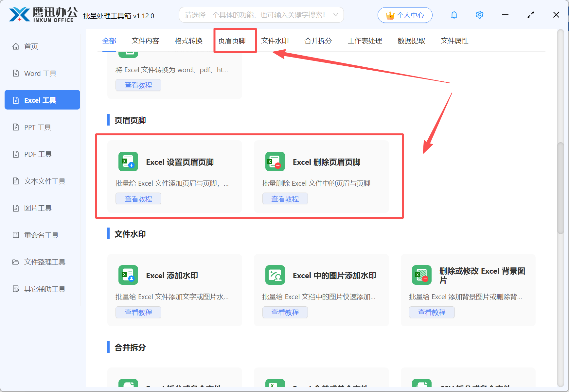Click 查看教程 under Excel 设置页眉页脚
The image size is (569, 392).
(138, 199)
